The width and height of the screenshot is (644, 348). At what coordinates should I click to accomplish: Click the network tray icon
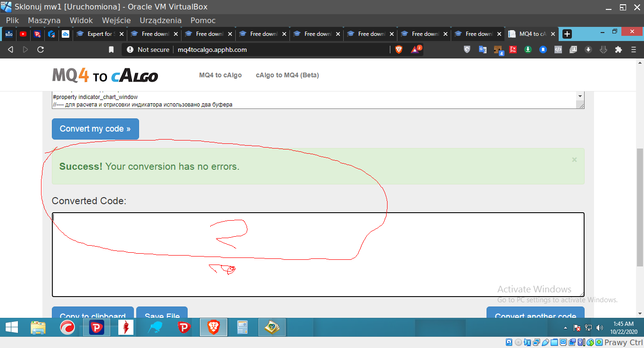(588, 328)
